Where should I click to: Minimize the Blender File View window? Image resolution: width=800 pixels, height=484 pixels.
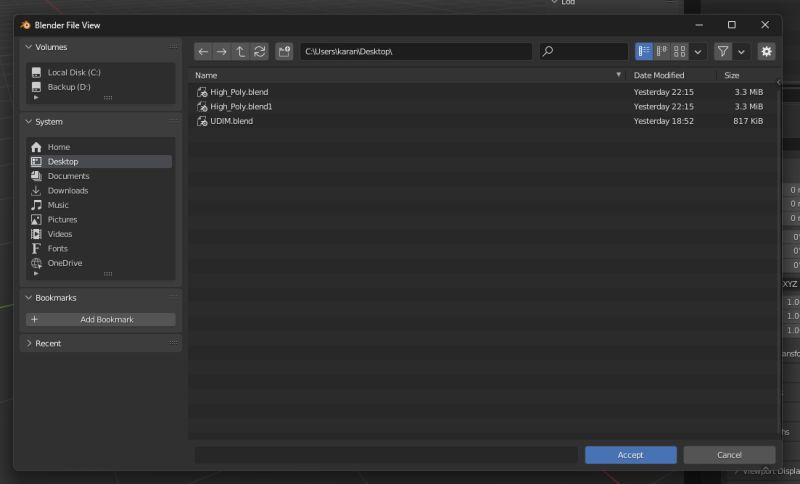[699, 25]
